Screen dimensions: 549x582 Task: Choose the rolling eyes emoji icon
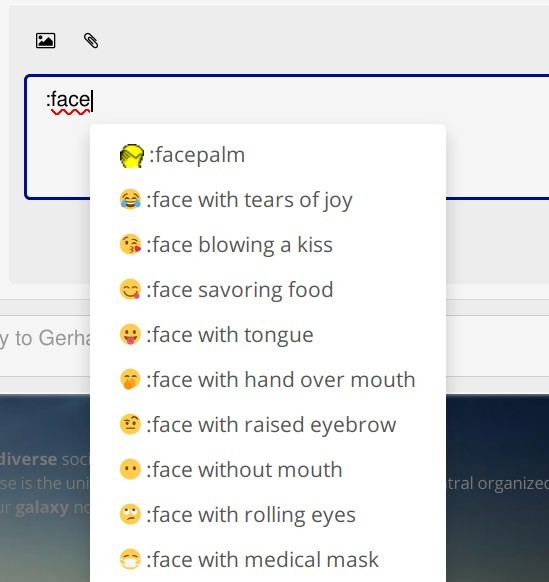click(130, 514)
